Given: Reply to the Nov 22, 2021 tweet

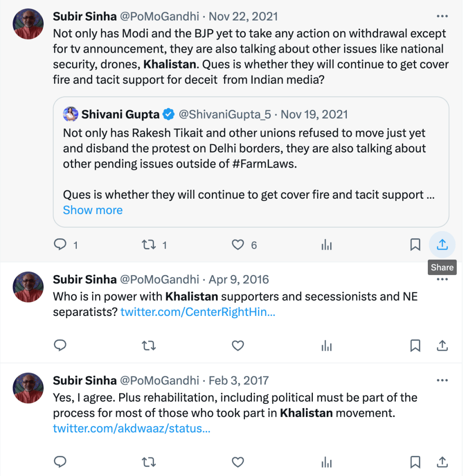Looking at the screenshot, I should coord(61,245).
